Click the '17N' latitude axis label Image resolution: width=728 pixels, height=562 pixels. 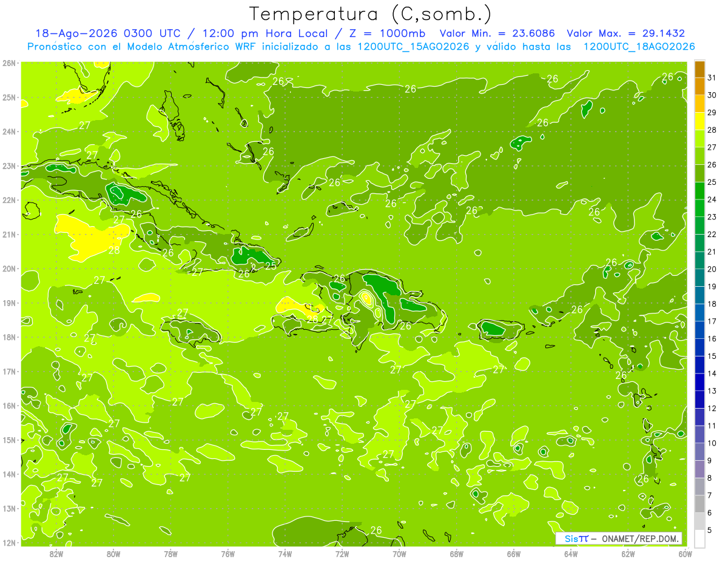[8, 371]
